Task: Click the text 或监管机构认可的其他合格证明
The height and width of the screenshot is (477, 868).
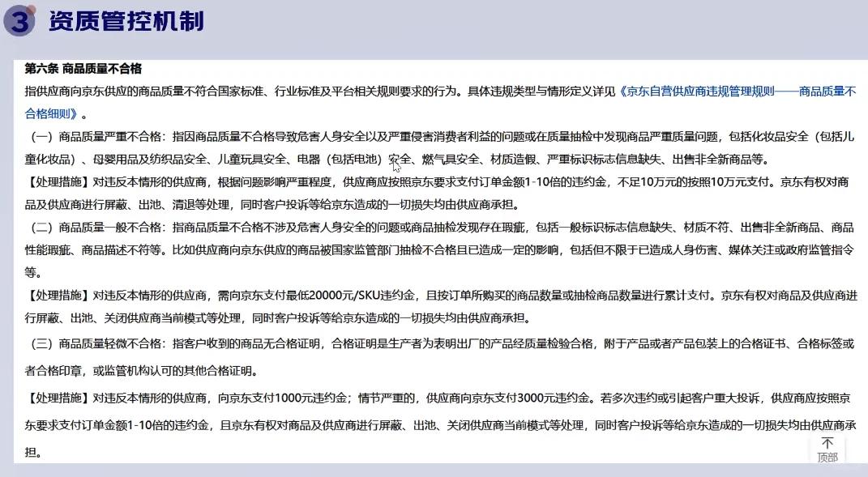Action: click(x=172, y=371)
